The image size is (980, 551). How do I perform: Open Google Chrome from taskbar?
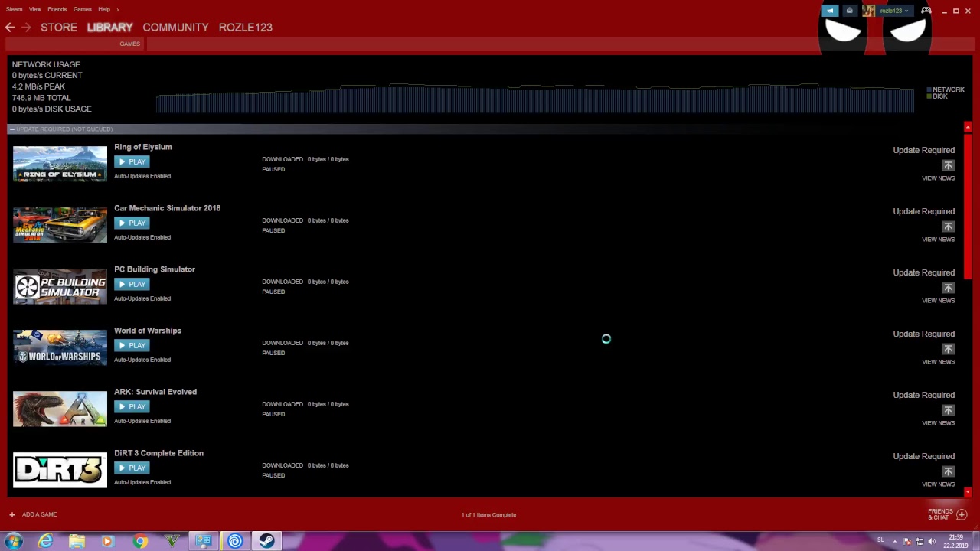coord(139,541)
